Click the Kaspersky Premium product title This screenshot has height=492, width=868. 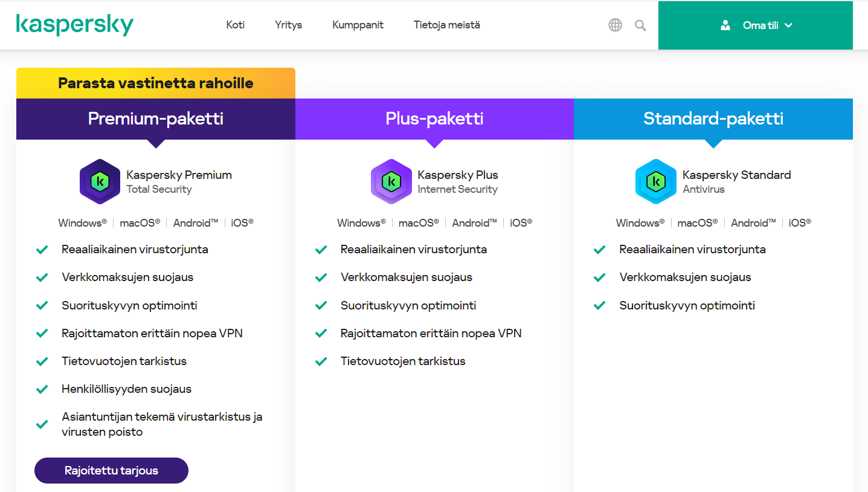click(179, 175)
